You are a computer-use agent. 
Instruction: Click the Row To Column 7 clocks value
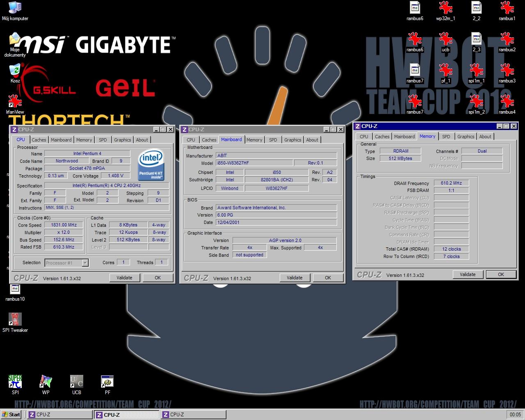click(x=451, y=256)
